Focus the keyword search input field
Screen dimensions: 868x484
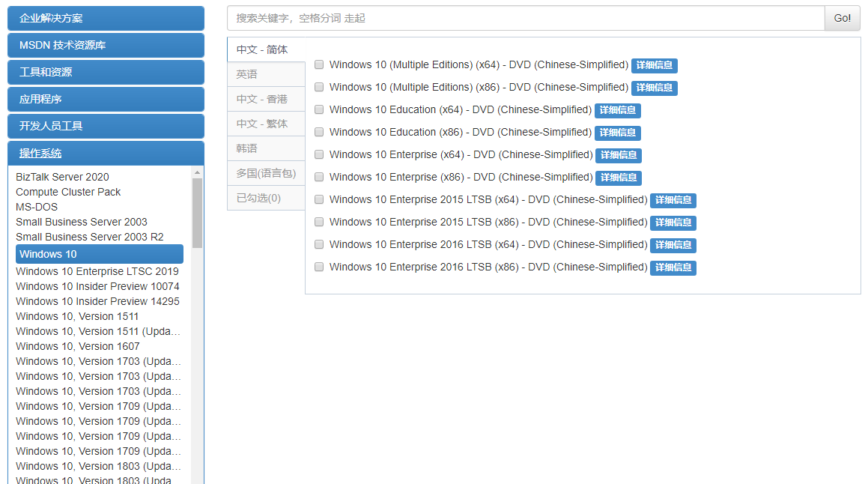pos(525,18)
